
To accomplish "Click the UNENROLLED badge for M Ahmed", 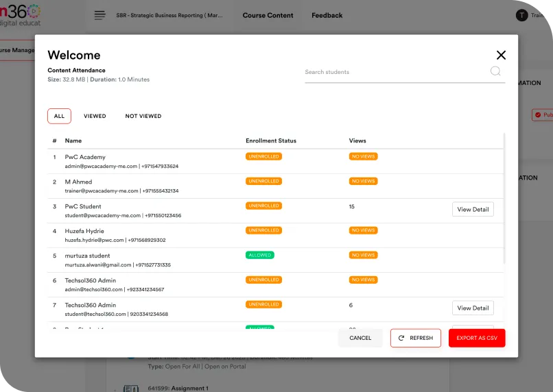I will (263, 181).
